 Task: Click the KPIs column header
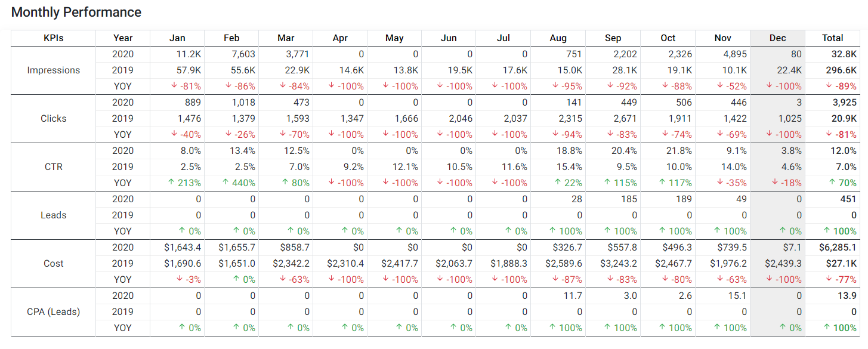coord(53,38)
